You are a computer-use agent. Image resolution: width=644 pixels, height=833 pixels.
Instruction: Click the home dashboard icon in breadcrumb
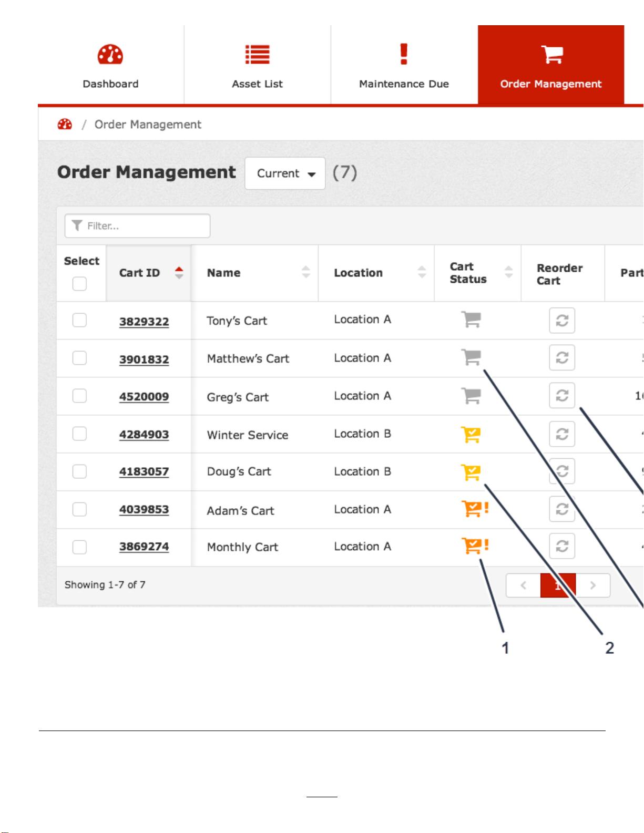[x=65, y=125]
